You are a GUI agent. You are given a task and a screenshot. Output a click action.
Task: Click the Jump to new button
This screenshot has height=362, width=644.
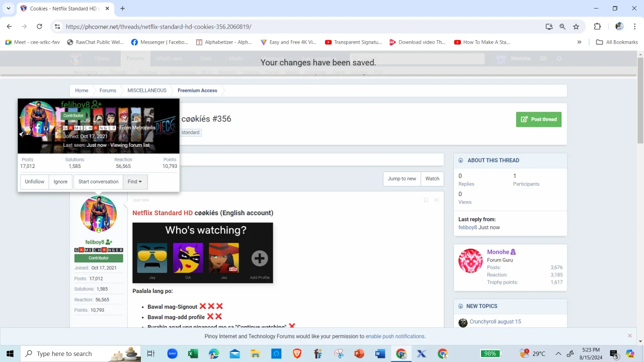pyautogui.click(x=402, y=178)
